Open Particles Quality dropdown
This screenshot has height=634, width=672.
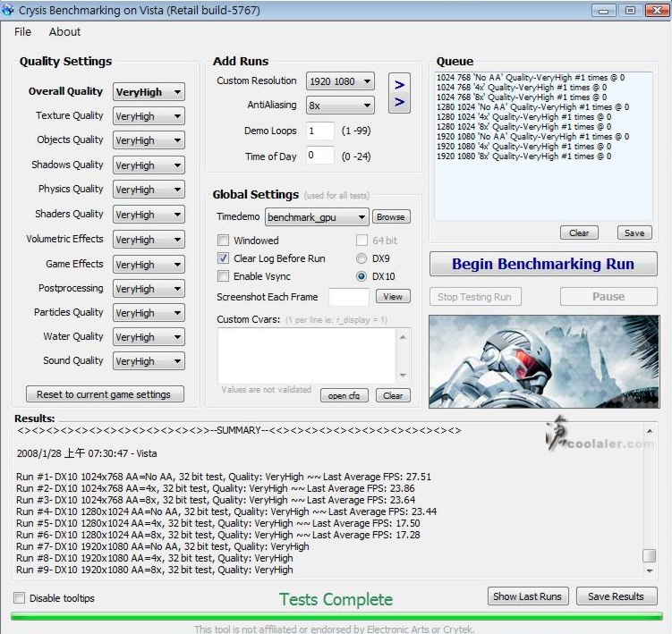click(149, 313)
